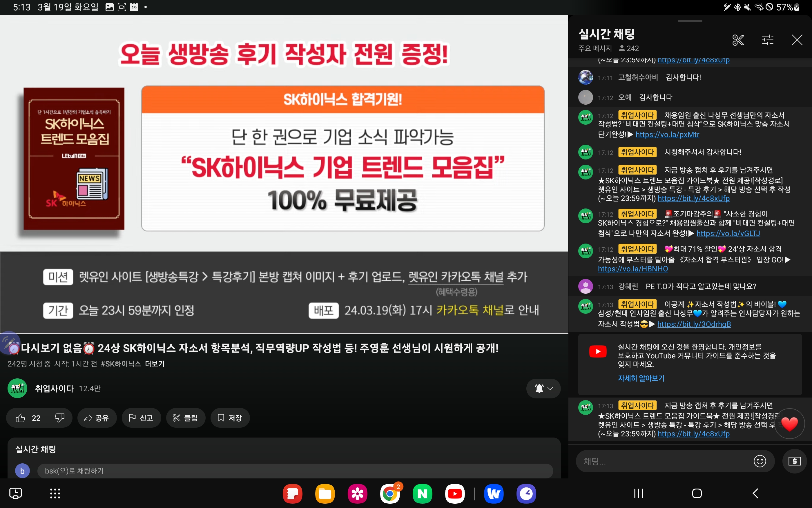Tap the recents navigation button

click(638, 494)
